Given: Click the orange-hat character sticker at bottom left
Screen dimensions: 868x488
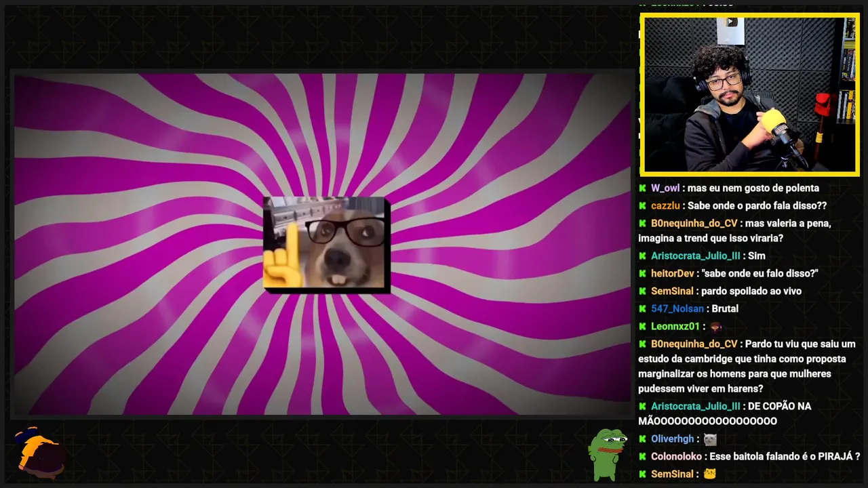Looking at the screenshot, I should click(39, 451).
